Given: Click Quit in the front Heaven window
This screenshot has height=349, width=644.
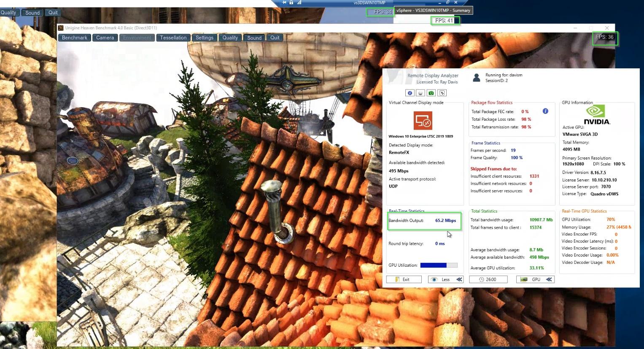Looking at the screenshot, I should 275,38.
